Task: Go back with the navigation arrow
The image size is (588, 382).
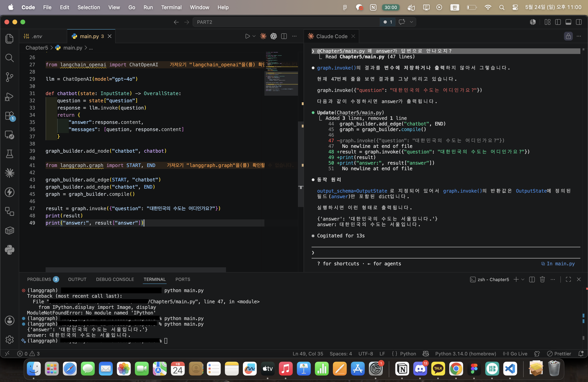Action: click(x=176, y=22)
